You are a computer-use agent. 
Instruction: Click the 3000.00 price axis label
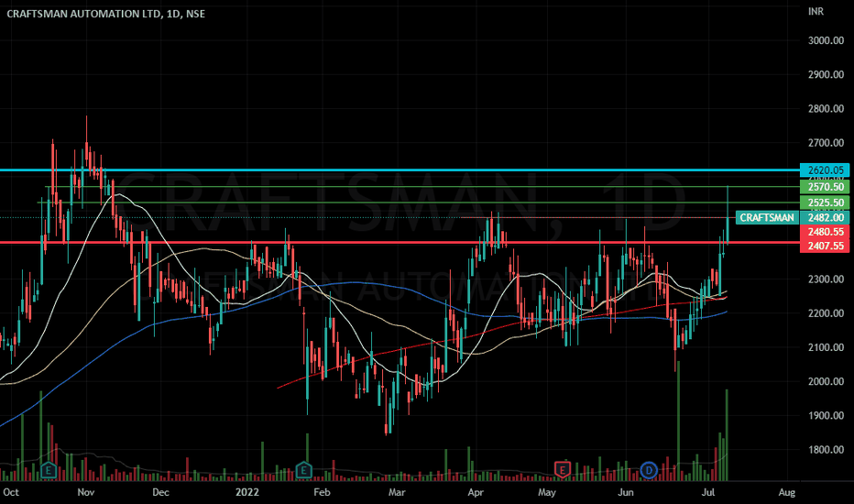pos(826,40)
